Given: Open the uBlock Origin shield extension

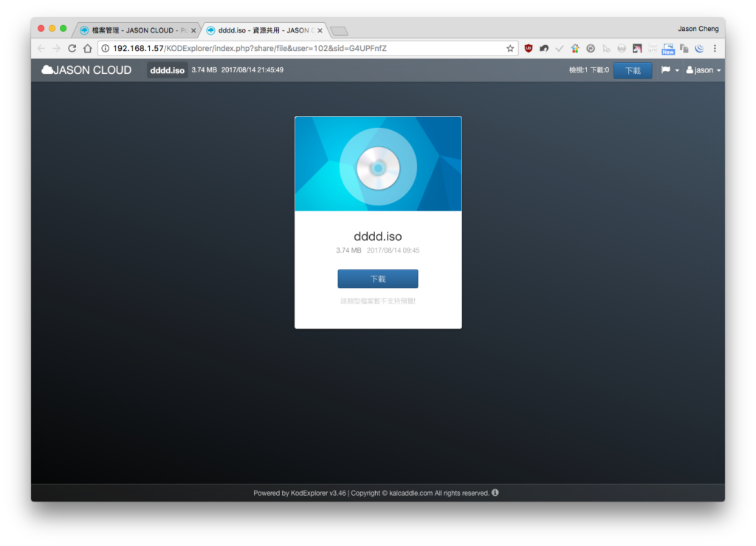Looking at the screenshot, I should coord(529,48).
